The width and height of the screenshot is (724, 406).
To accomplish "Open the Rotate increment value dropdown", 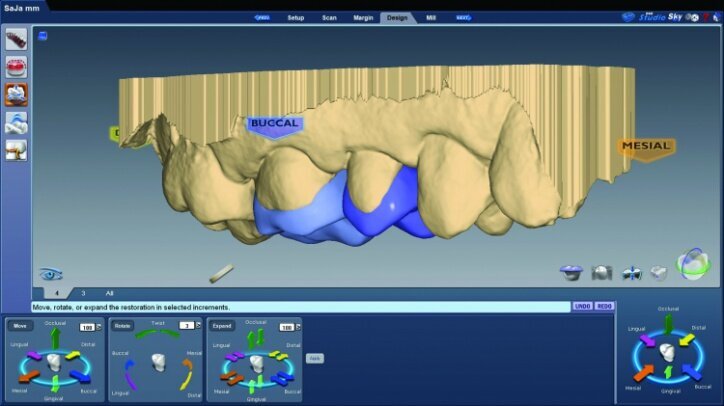I will coord(198,326).
